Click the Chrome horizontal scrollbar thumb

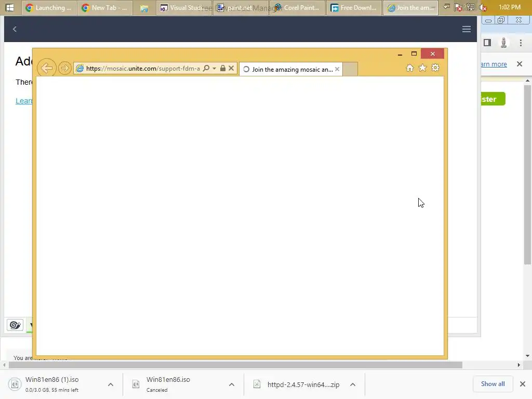pyautogui.click(x=235, y=365)
